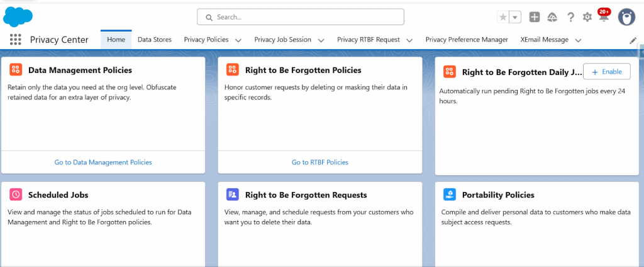
Task: Expand the Privacy RTBF Request dropdown chevron
Action: click(409, 40)
